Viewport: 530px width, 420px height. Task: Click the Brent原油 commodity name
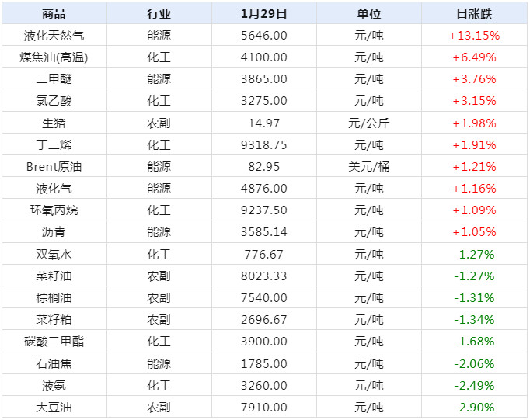click(x=54, y=166)
